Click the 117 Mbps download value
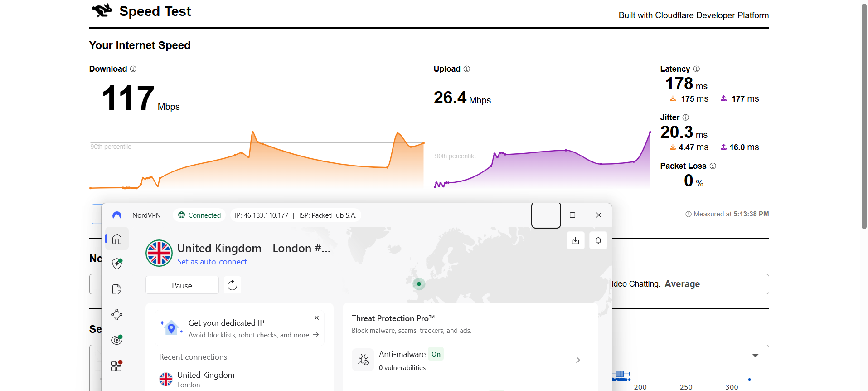 [x=141, y=98]
